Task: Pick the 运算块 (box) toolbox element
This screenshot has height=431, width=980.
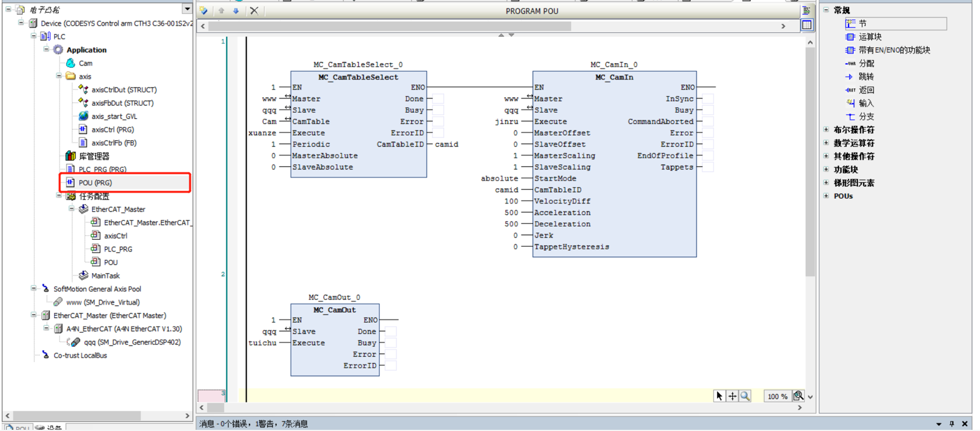Action: click(864, 37)
